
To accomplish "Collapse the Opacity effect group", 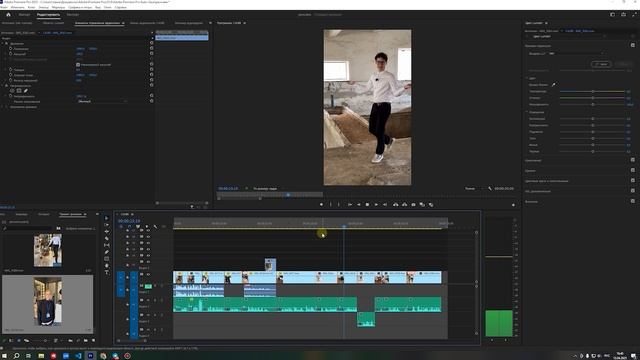I will [2, 86].
